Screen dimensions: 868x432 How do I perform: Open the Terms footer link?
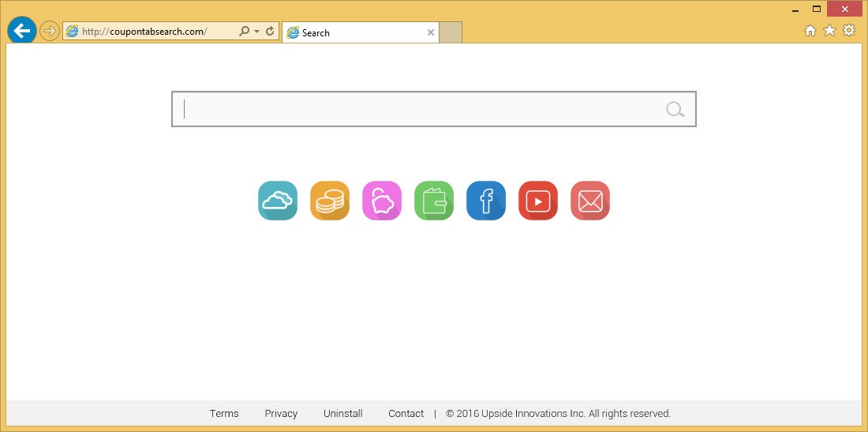click(224, 413)
